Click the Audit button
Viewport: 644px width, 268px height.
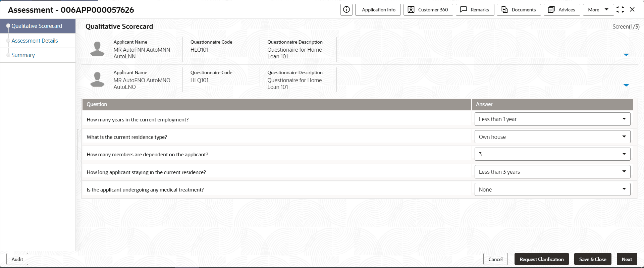coord(17,259)
